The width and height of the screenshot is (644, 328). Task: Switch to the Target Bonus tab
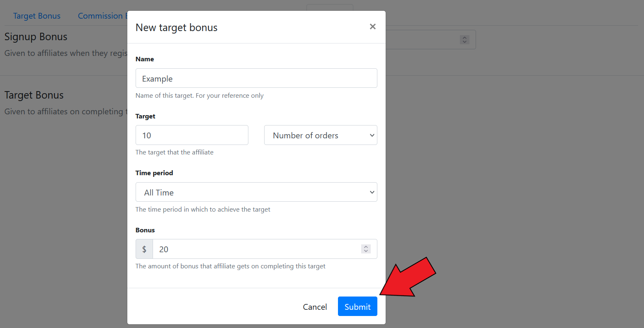point(36,16)
